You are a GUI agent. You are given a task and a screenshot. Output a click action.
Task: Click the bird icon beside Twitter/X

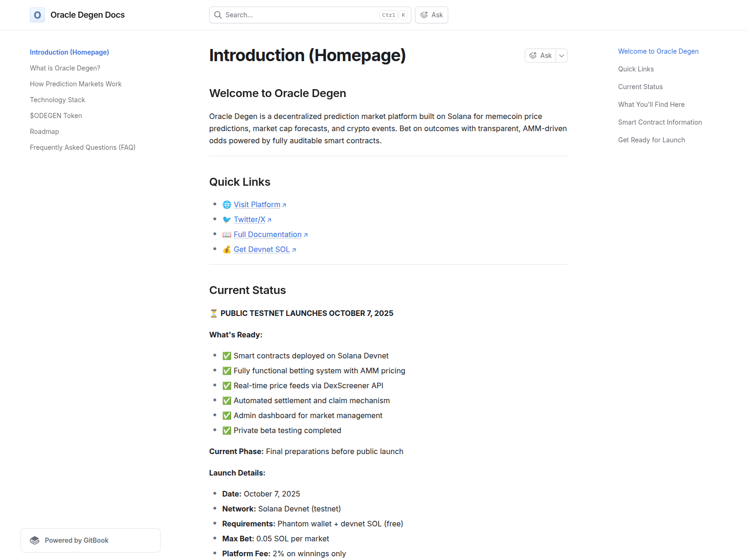coord(227,219)
